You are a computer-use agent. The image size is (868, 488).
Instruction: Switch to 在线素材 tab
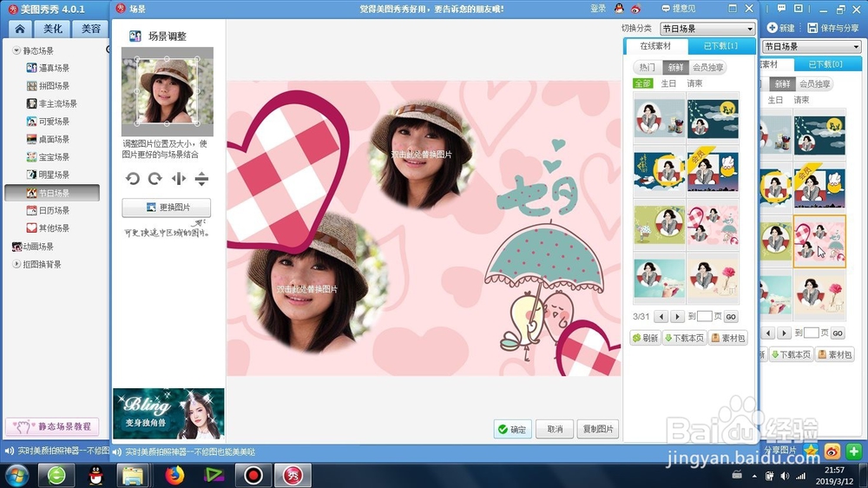pyautogui.click(x=655, y=46)
